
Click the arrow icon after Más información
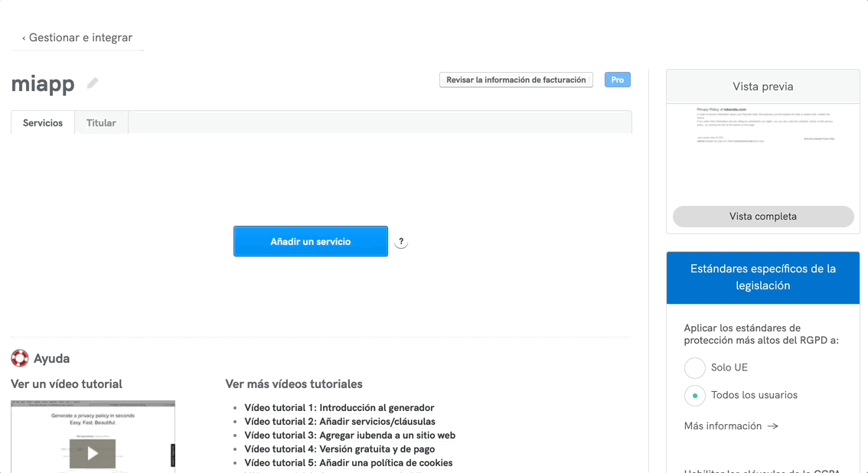pos(773,426)
